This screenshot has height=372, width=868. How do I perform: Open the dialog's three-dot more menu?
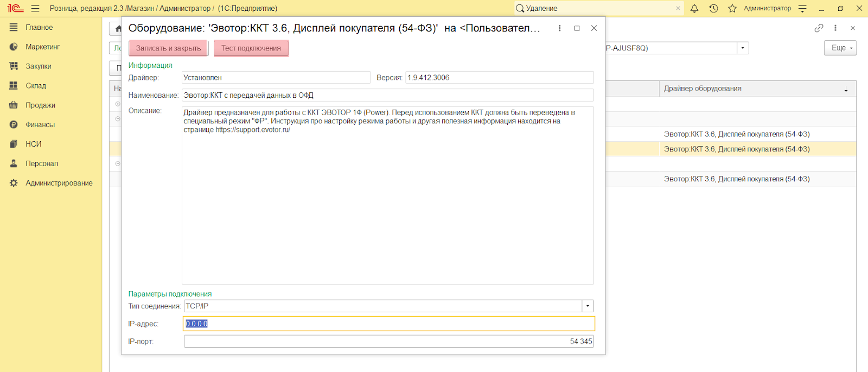(559, 28)
